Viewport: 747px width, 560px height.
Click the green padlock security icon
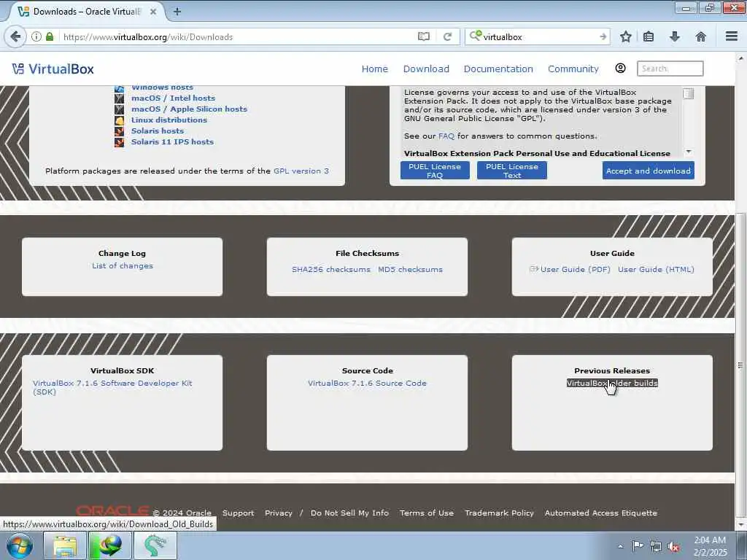point(50,36)
